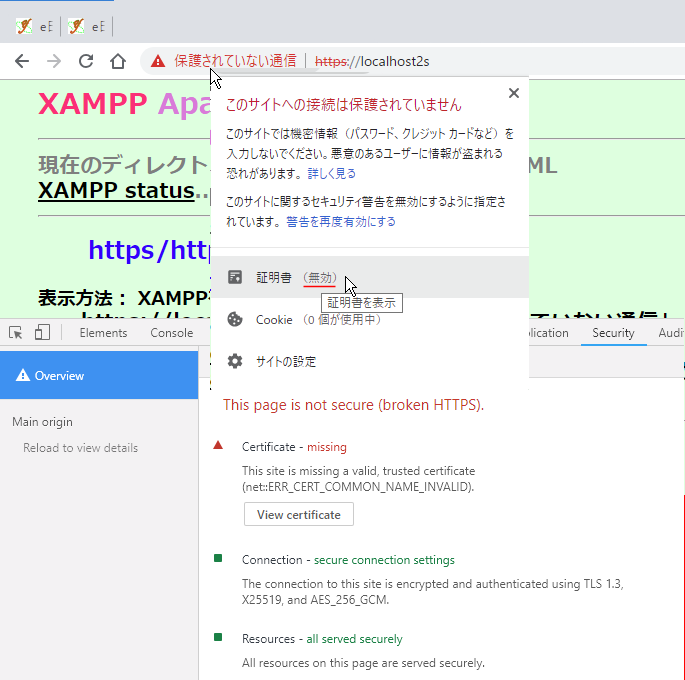Screen dimensions: 685x680
Task: Click the forward navigation arrow
Action: click(x=54, y=61)
